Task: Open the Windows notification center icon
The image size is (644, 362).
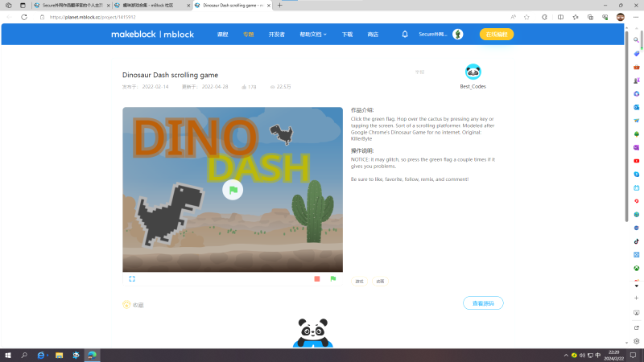Action: [x=634, y=356]
